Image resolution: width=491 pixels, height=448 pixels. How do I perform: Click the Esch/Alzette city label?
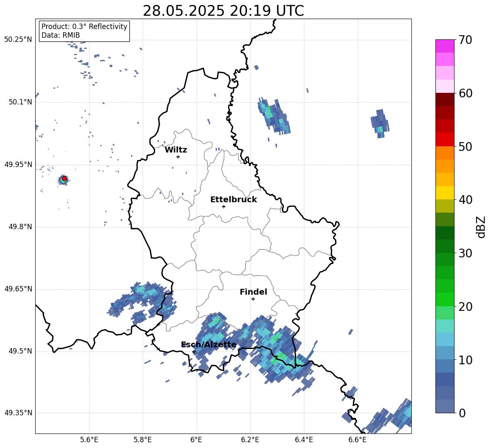coord(209,345)
